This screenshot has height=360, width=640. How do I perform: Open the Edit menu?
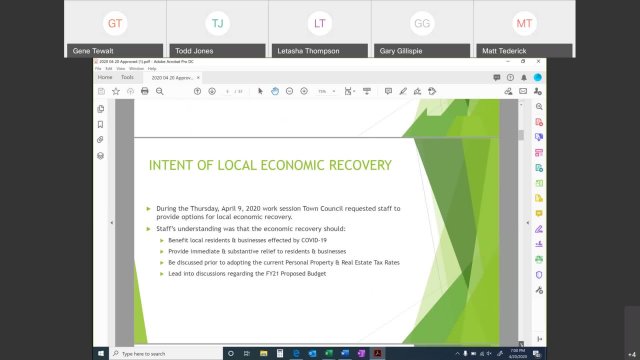109,69
